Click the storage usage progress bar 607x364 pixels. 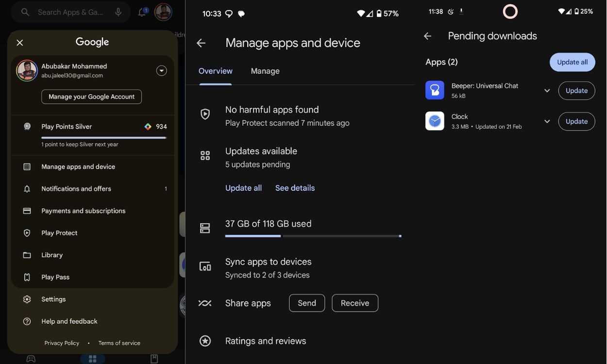[x=313, y=235]
